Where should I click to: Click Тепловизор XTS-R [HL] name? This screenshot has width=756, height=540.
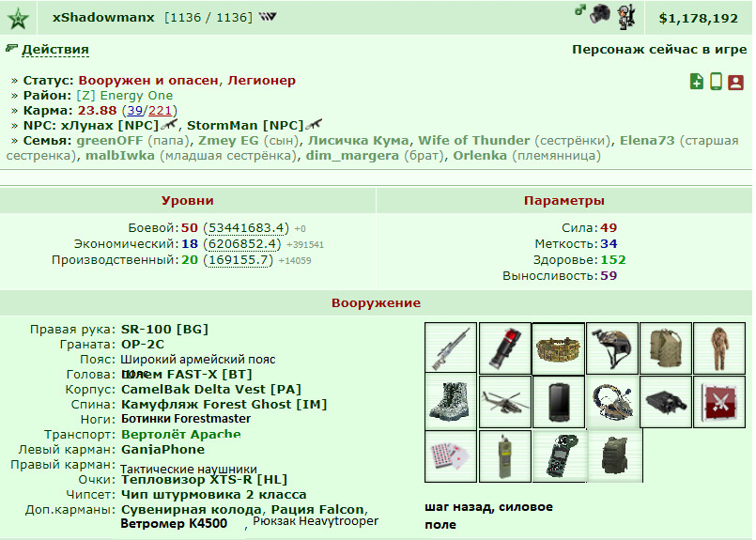[204, 479]
